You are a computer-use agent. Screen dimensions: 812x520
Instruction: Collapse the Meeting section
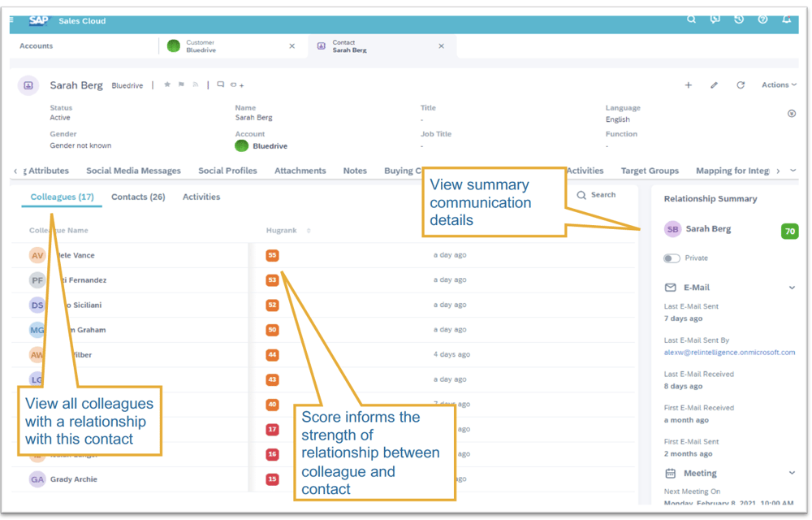[x=792, y=473]
